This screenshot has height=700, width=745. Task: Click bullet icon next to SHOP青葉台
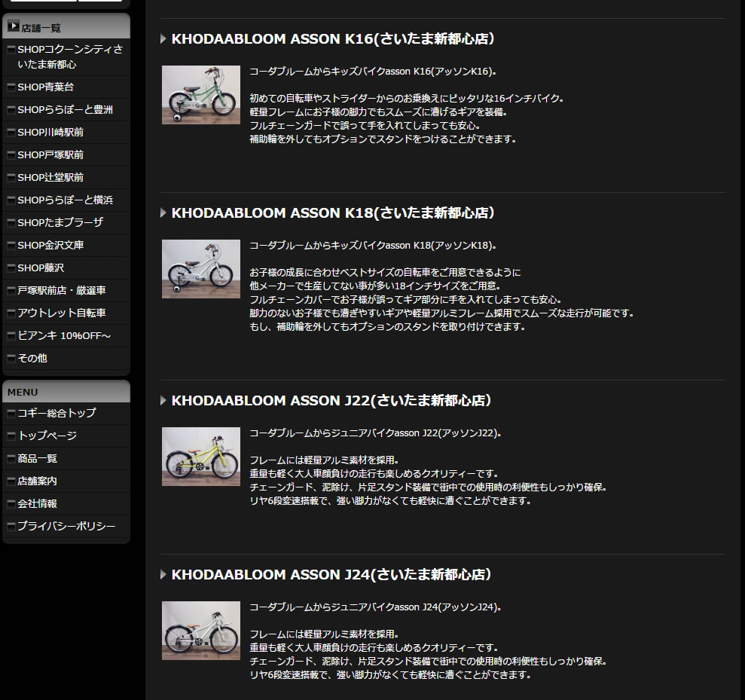11,87
